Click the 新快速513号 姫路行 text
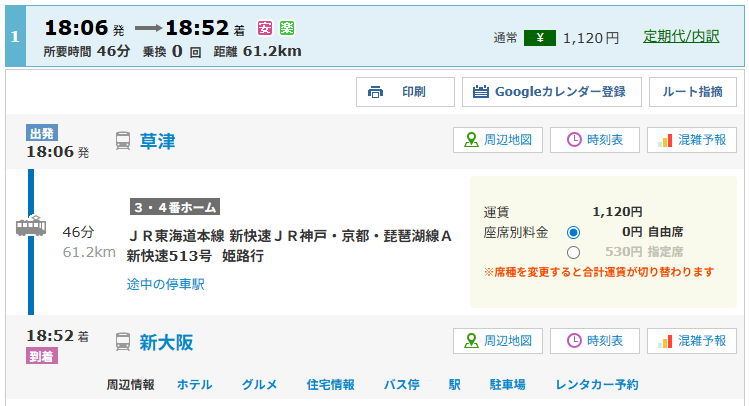Screen dimensions: 749x406 click(x=195, y=256)
